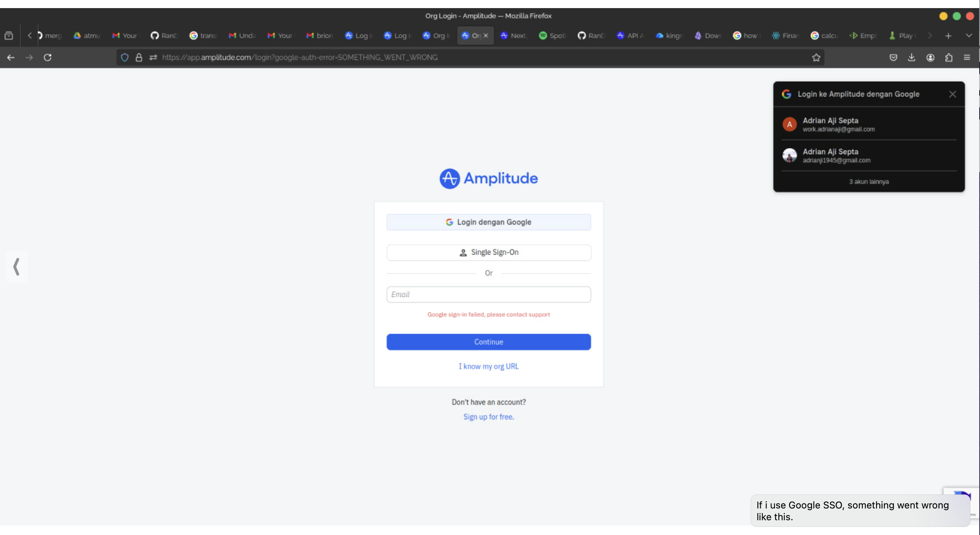Screen dimensions: 980x535
Task: Click Login dengan Google button
Action: coord(489,222)
